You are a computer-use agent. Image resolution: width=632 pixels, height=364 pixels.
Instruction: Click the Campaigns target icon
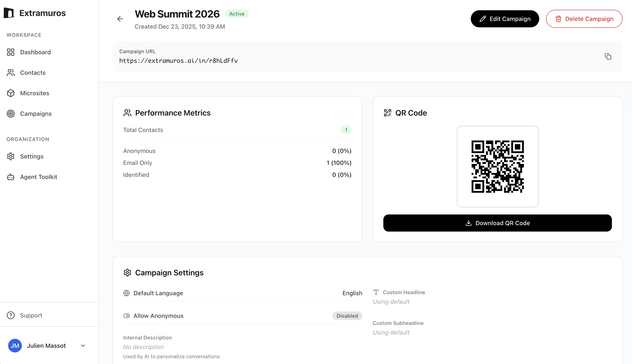pos(11,114)
